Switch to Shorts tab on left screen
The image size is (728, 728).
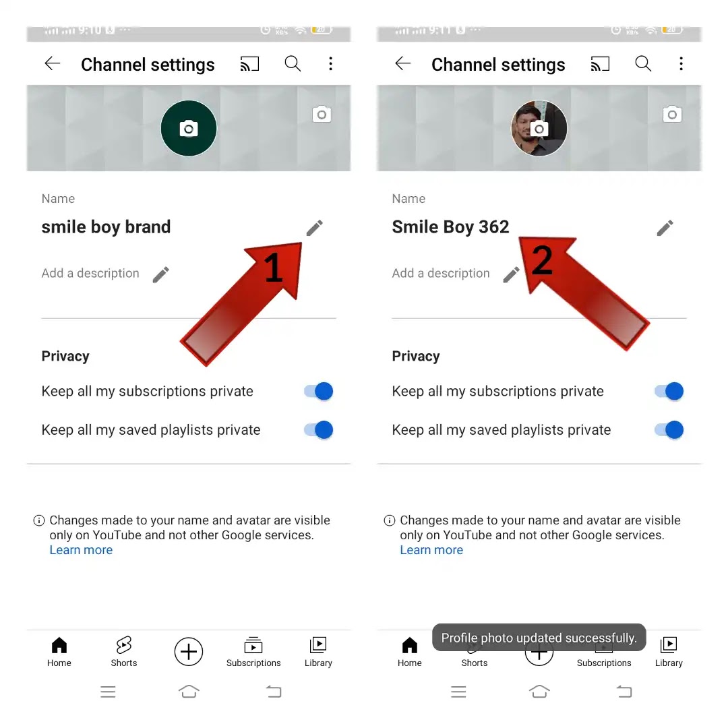[124, 651]
